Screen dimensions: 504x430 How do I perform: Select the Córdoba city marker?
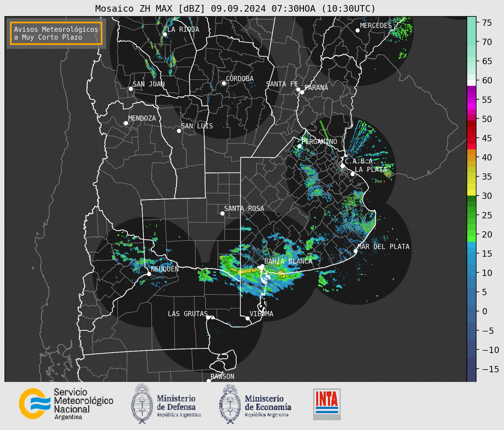(224, 83)
